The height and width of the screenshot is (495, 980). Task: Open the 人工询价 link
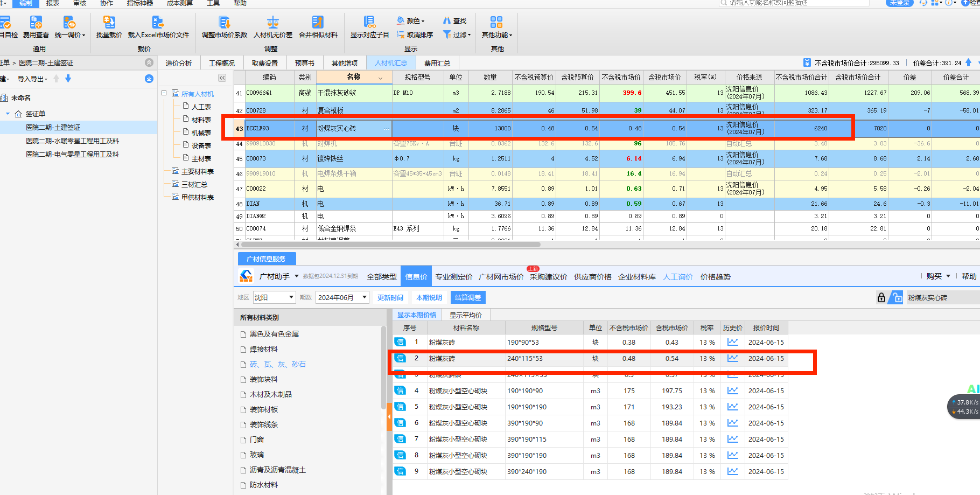tap(678, 277)
